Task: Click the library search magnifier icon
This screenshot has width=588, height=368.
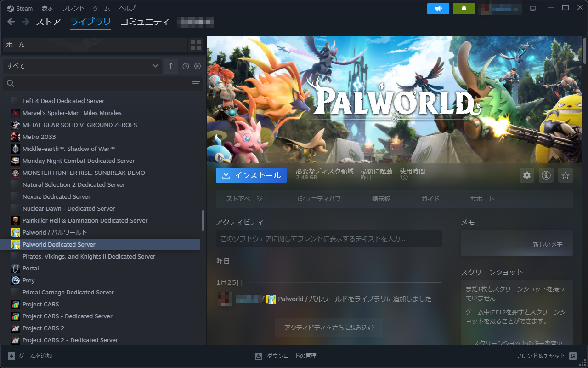Action: tap(11, 83)
